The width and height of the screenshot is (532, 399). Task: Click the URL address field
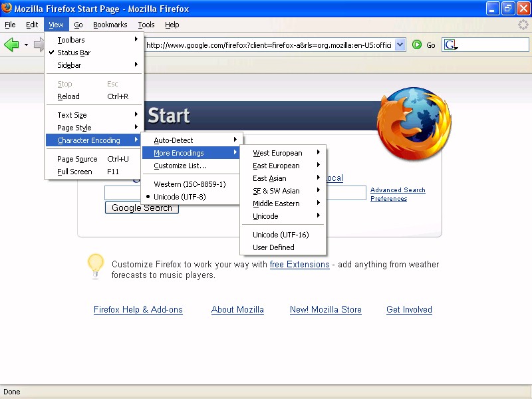coord(269,45)
